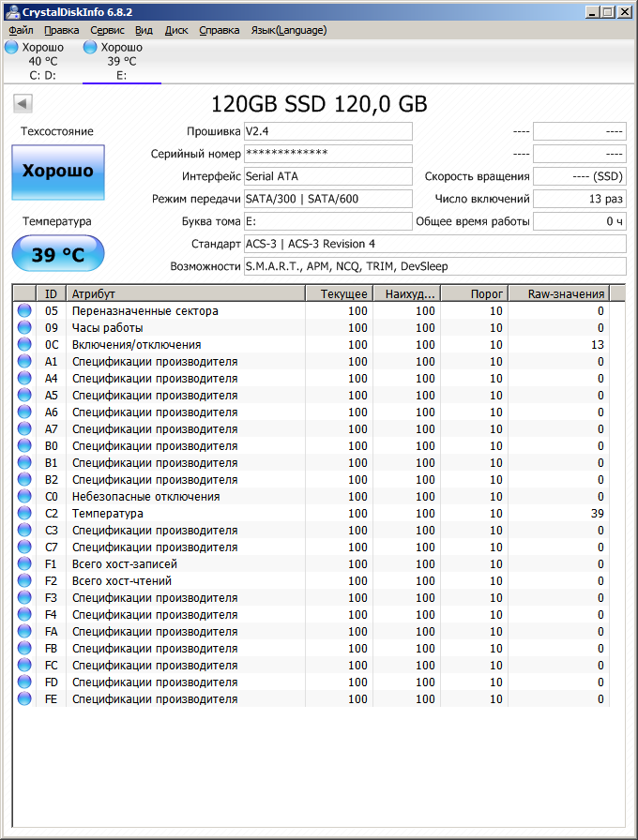Click status icon of attribute A1
Viewport: 638px width, 840px height.
24,361
